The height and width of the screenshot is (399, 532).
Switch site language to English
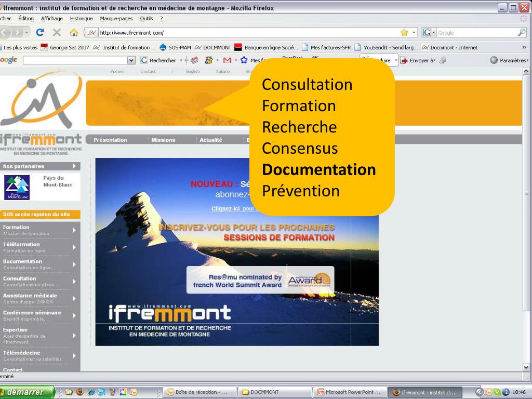click(x=193, y=72)
